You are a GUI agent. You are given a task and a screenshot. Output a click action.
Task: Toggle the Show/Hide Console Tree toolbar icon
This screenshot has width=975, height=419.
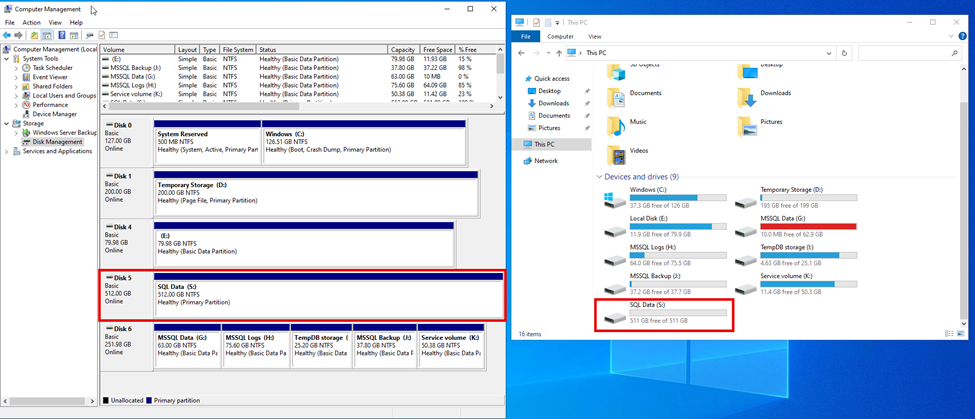click(47, 35)
